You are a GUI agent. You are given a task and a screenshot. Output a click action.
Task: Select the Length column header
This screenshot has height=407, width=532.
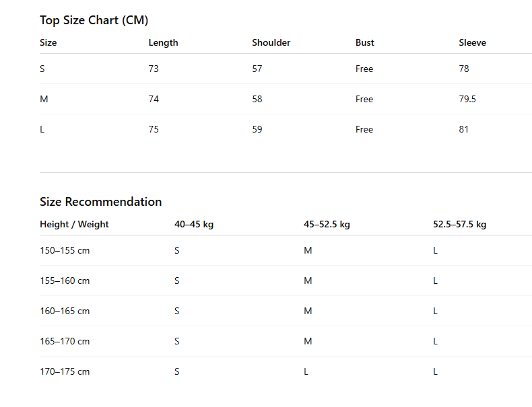pos(163,42)
